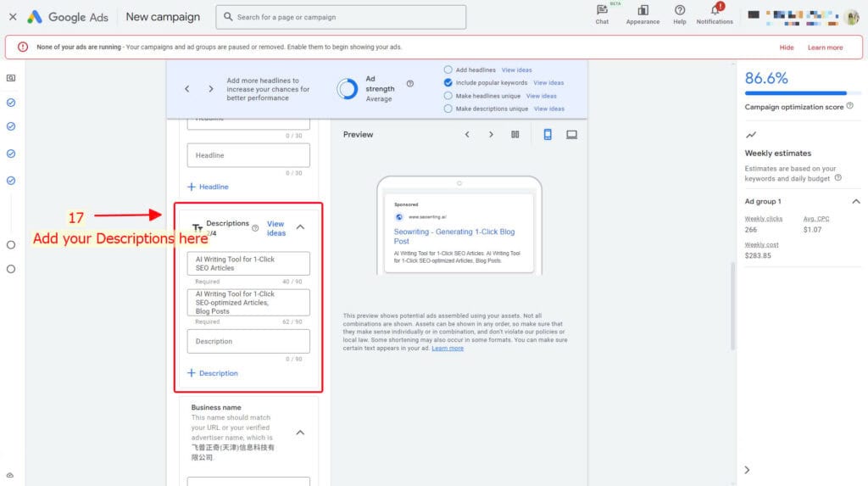Toggle Make headlines unique option

[x=448, y=96]
